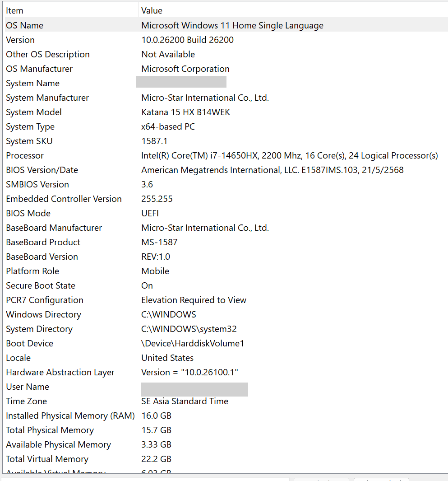This screenshot has width=448, height=481.
Task: Select the Hardware Abstraction Layer row
Action: pyautogui.click(x=226, y=372)
